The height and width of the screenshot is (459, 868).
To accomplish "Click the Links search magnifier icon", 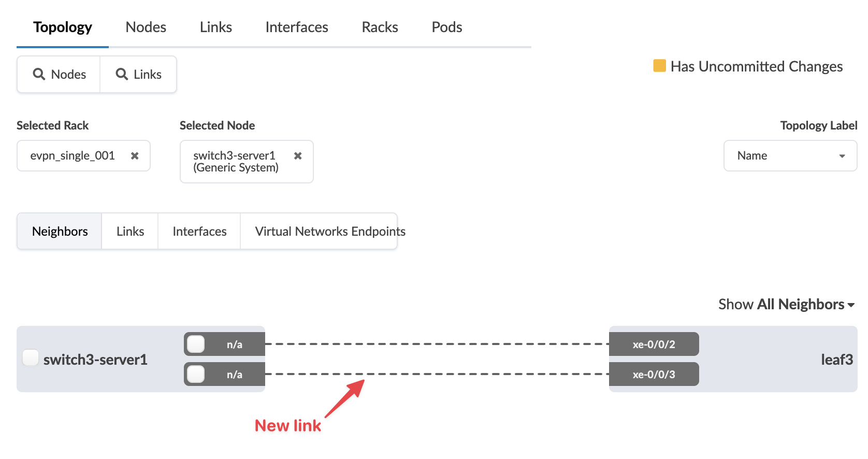I will point(122,74).
